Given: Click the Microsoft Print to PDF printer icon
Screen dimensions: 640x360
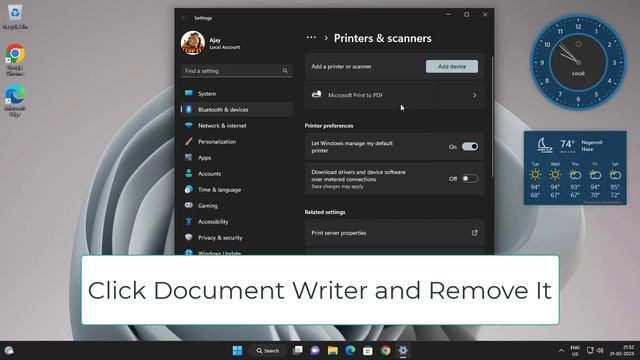Looking at the screenshot, I should click(316, 95).
